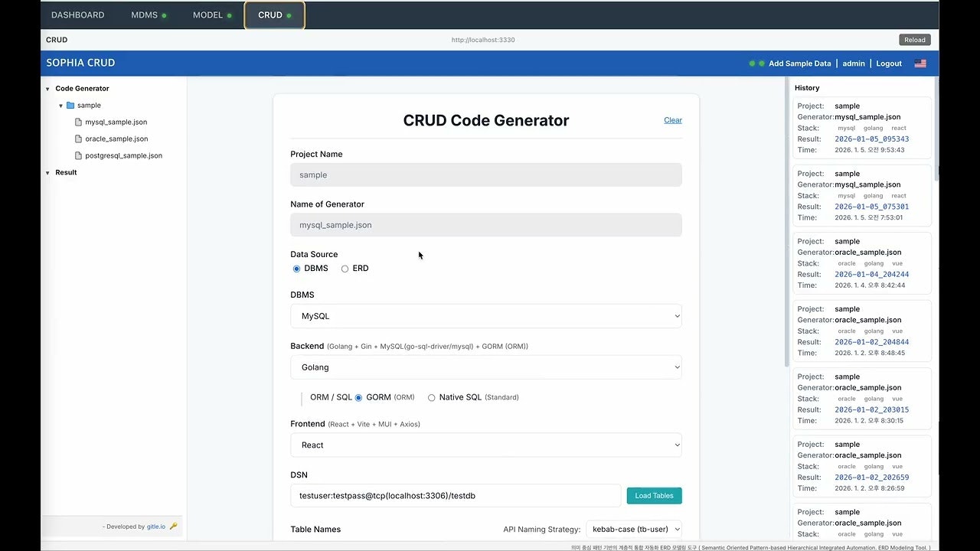The image size is (980, 551).
Task: Select postgresql_sample.json in the tree
Action: (123, 156)
